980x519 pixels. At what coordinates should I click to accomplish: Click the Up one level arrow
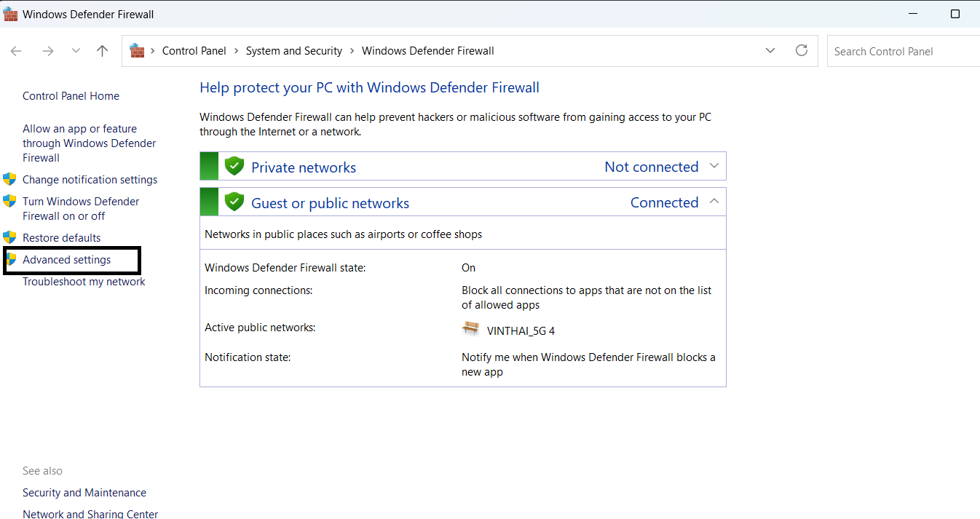[103, 51]
